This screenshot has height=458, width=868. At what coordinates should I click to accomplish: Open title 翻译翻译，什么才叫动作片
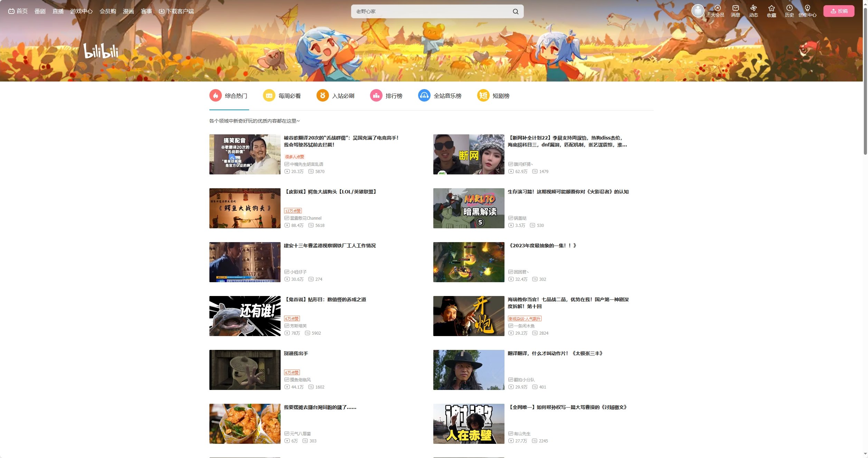coord(555,353)
